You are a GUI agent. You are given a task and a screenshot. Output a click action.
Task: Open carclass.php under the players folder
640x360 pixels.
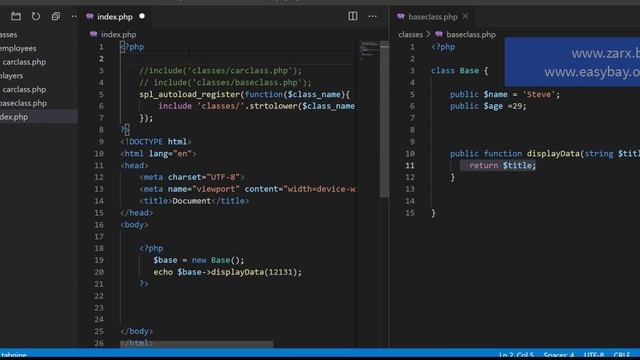point(24,89)
